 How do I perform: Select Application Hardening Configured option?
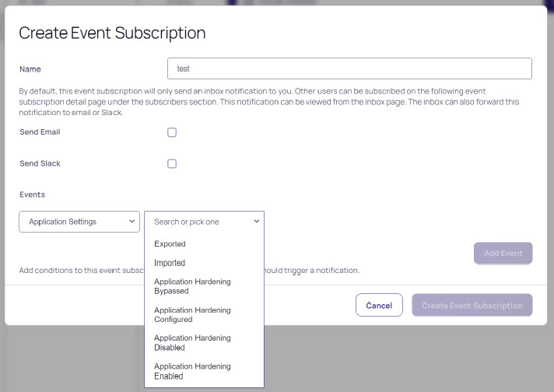(x=192, y=314)
